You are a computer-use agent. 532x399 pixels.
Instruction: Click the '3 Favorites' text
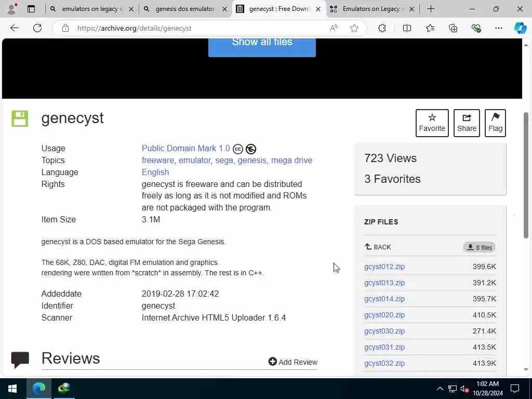[x=392, y=179]
